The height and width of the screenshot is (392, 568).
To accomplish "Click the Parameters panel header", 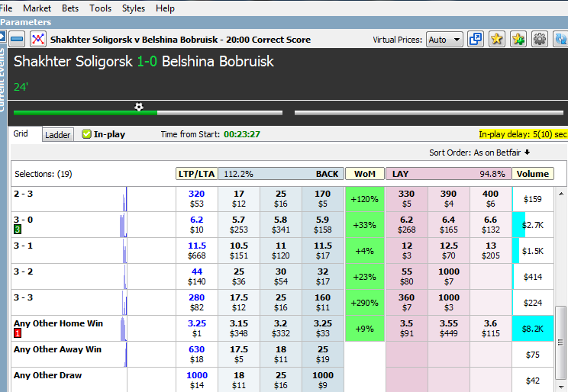I will click(x=284, y=22).
